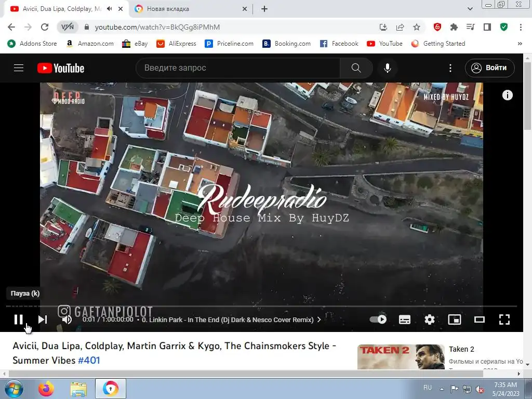Close the Новая вкладка tab
532x399 pixels.
(245, 9)
